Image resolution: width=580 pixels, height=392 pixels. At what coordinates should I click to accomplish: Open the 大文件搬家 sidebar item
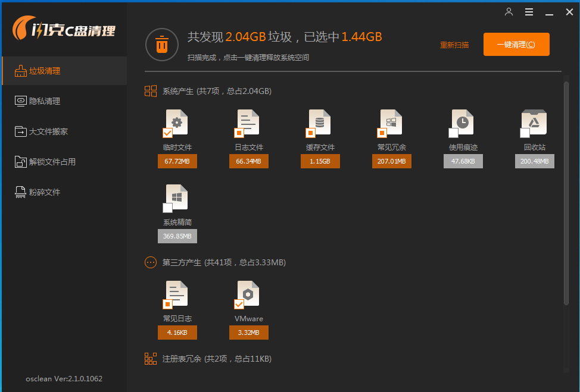pyautogui.click(x=49, y=131)
